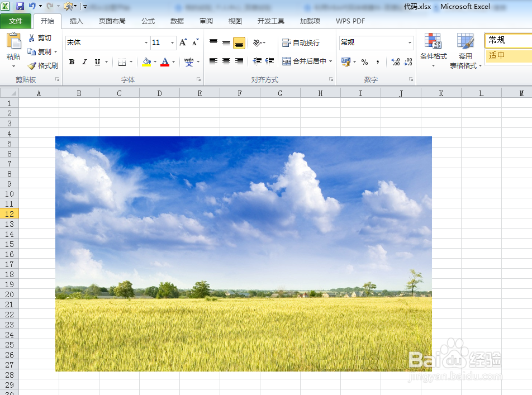
Task: Apply the 适中 cell style
Action: [509, 56]
